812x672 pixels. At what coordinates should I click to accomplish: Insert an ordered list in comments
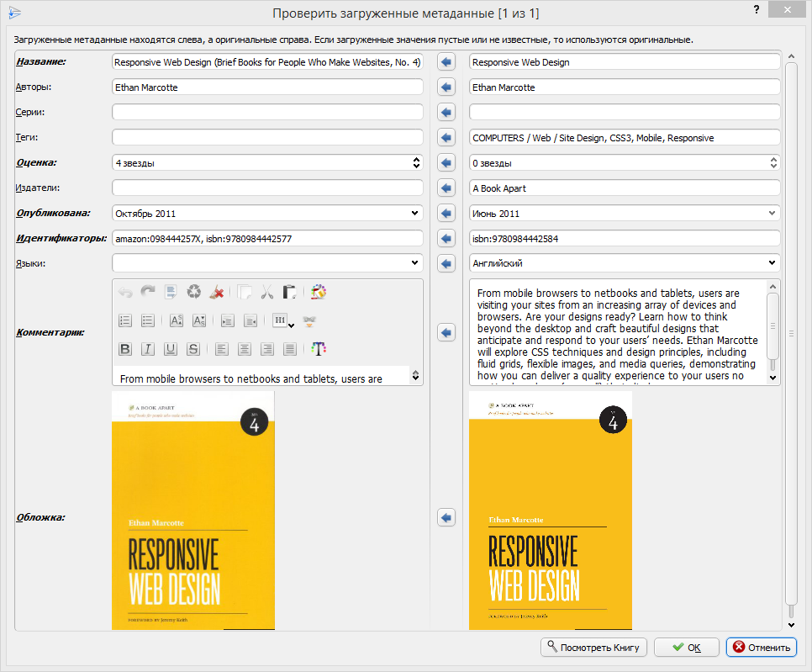(125, 320)
